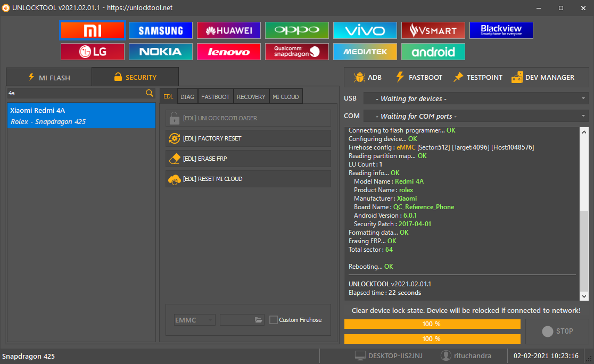Image resolution: width=594 pixels, height=364 pixels.
Task: Select the Nokia brand tile
Action: point(161,52)
